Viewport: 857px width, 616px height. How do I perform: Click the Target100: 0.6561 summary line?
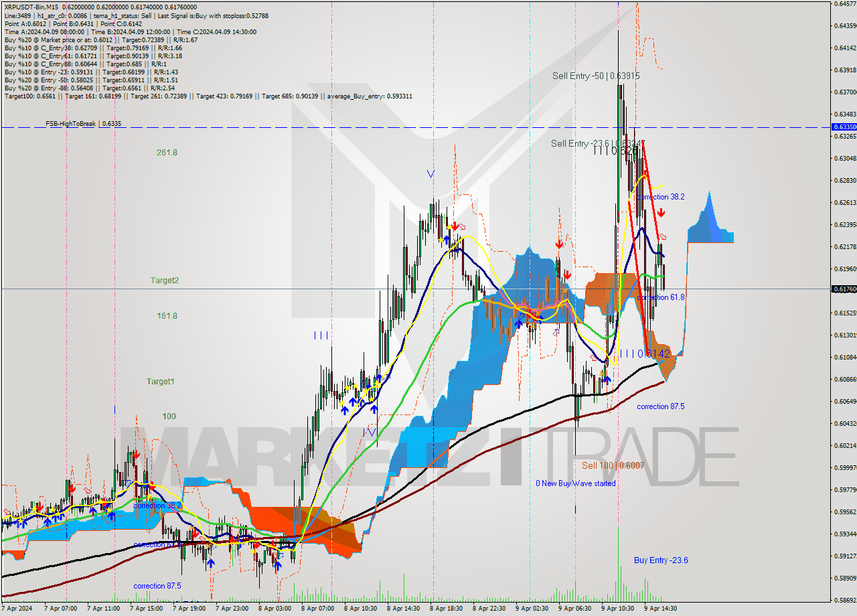208,96
